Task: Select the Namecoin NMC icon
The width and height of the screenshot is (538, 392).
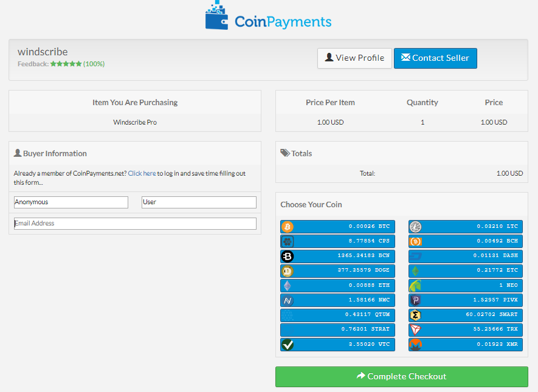Action: click(x=288, y=300)
